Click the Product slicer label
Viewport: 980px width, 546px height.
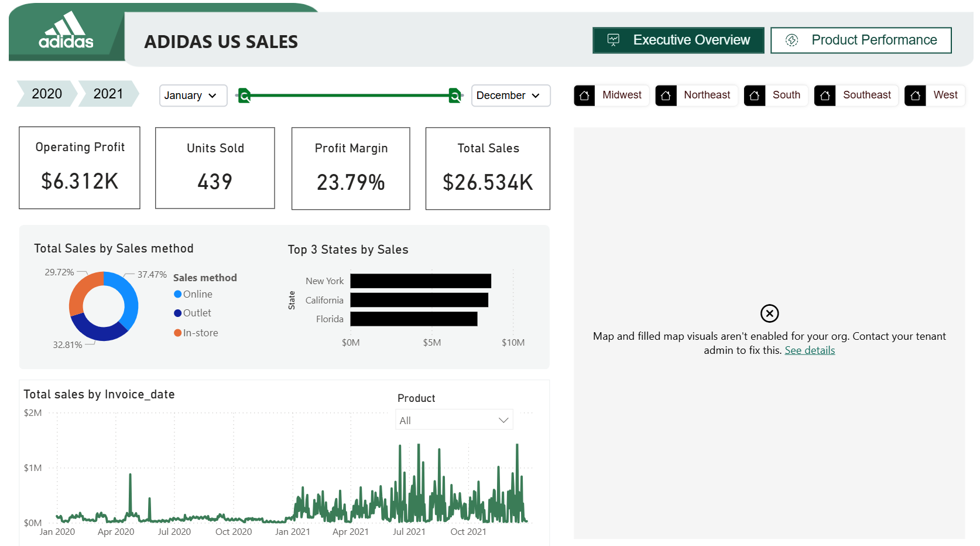point(416,398)
